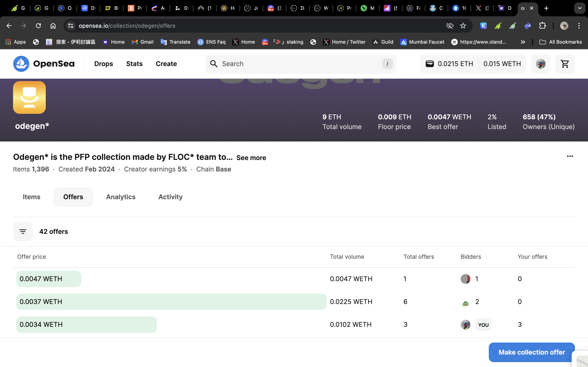Click the odegen collection logo

[29, 98]
